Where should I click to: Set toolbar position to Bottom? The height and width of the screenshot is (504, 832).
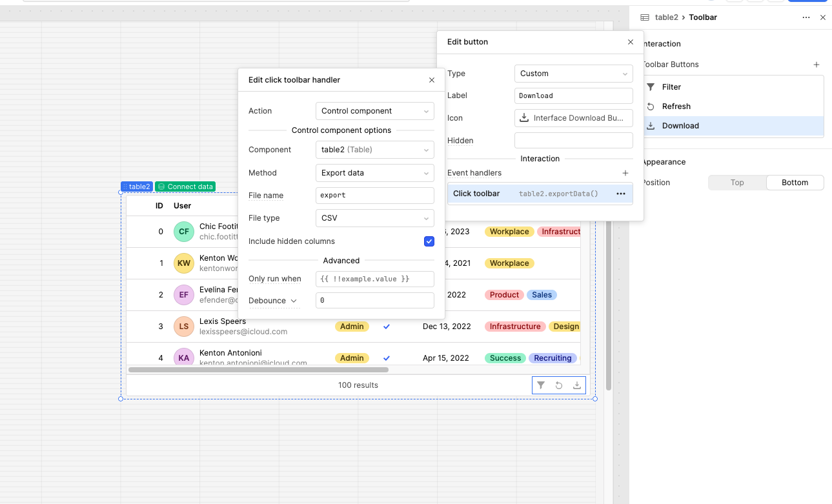[x=795, y=183]
